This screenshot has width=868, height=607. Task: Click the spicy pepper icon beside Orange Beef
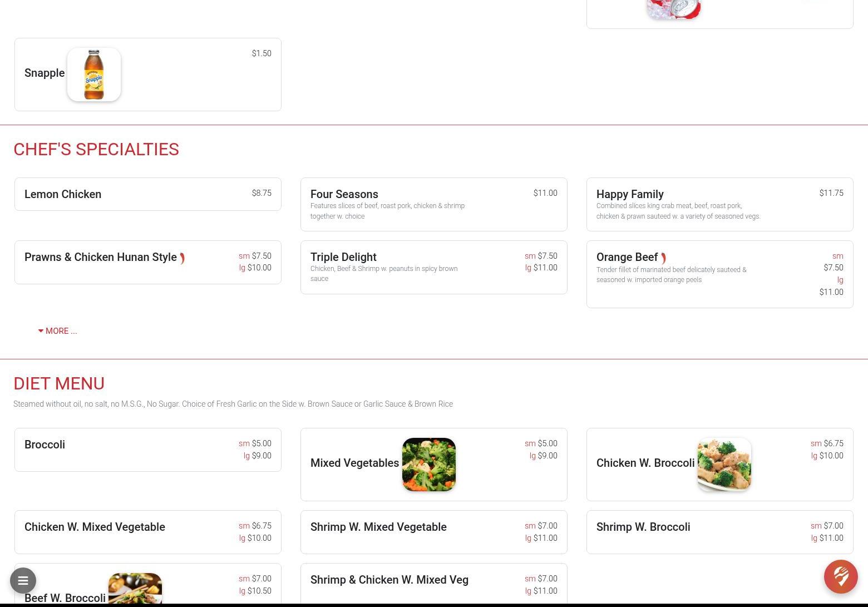(x=663, y=258)
